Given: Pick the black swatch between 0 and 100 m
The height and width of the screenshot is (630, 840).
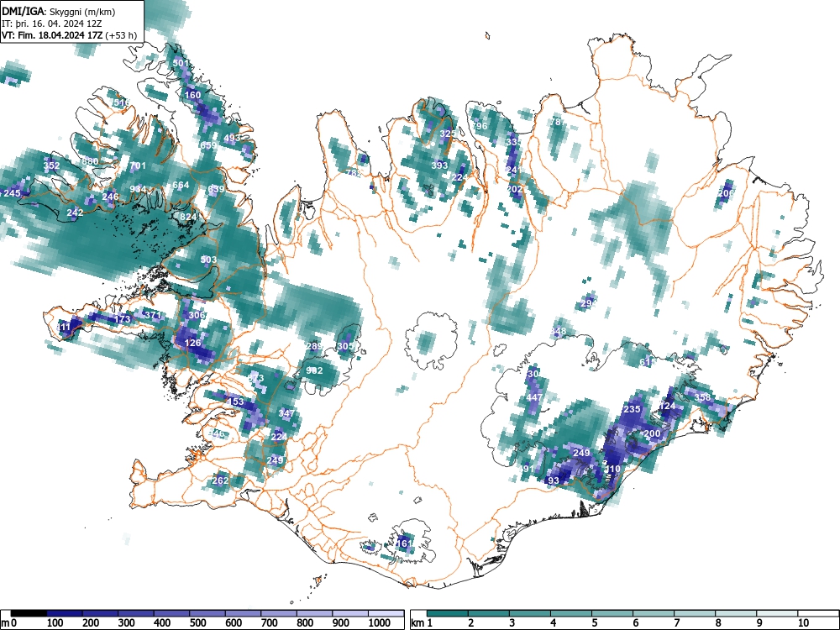Looking at the screenshot, I should 29,613.
